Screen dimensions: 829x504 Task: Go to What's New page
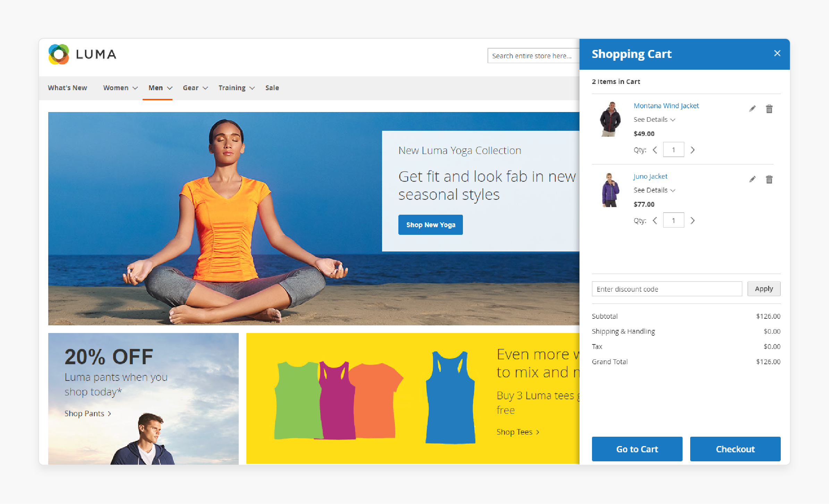coord(67,88)
